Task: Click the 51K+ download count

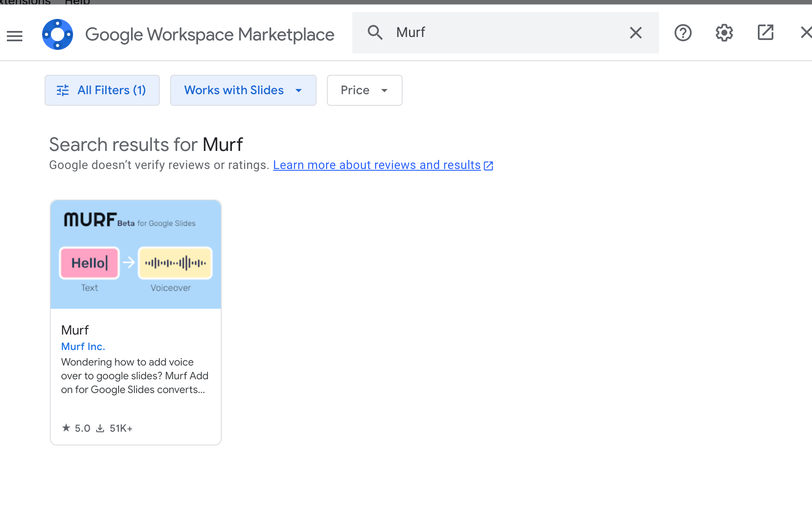Action: pos(115,428)
